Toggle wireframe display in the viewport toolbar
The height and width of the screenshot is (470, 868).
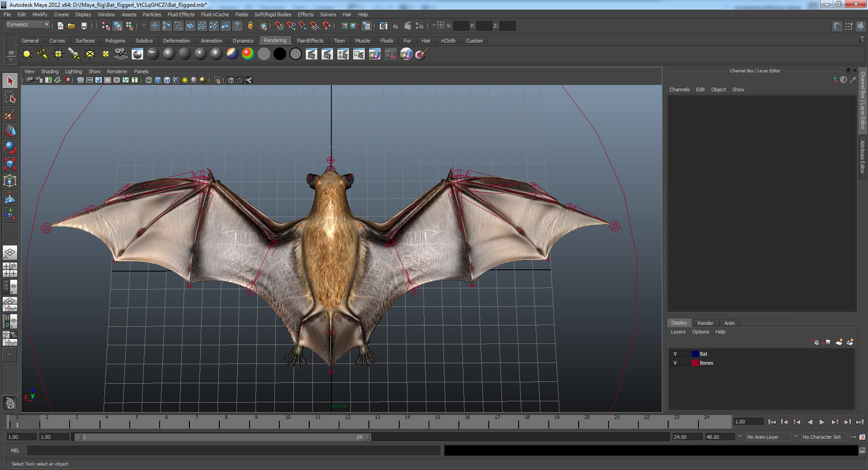(x=148, y=80)
